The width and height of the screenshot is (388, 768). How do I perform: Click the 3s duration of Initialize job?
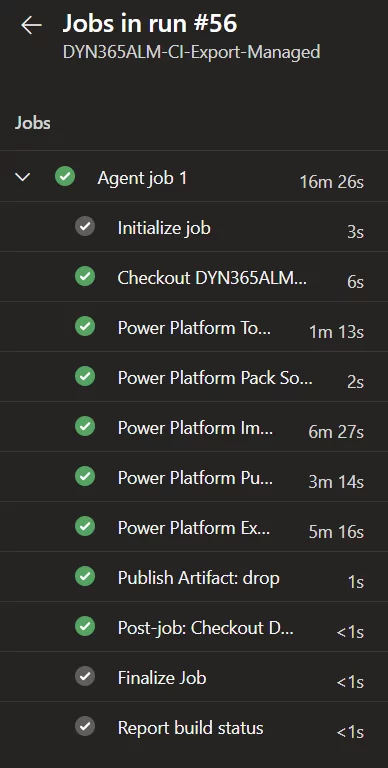click(355, 232)
